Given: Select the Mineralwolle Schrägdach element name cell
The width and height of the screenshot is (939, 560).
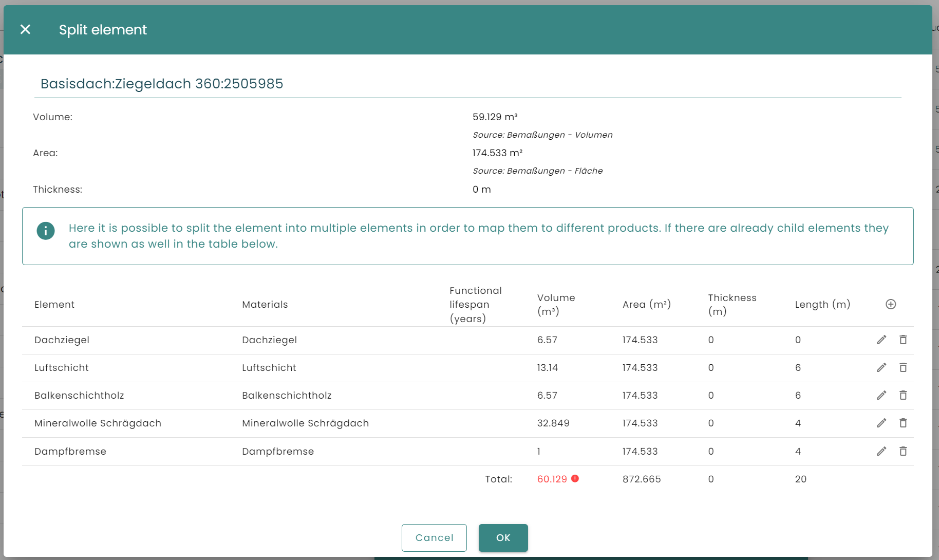Looking at the screenshot, I should click(98, 423).
